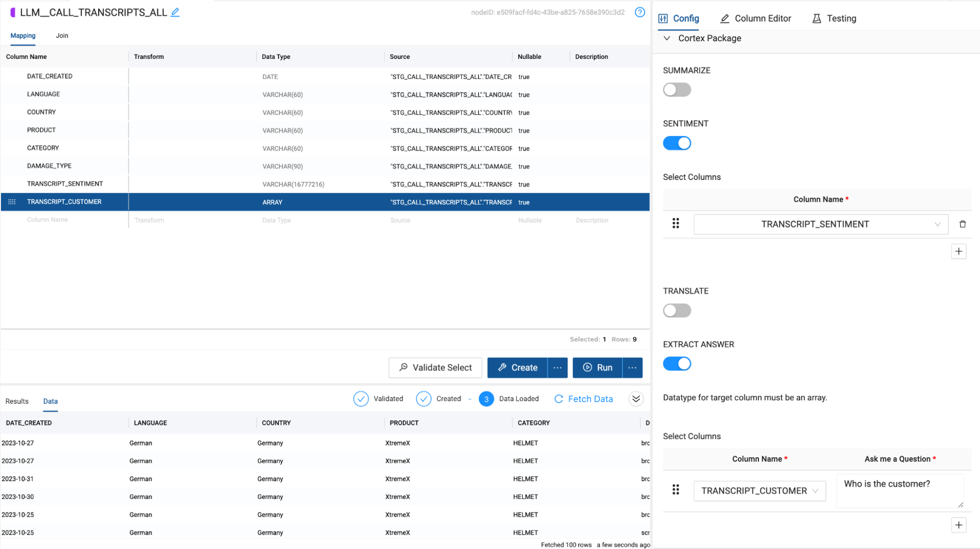
Task: Click the Validate Select button
Action: click(x=435, y=367)
